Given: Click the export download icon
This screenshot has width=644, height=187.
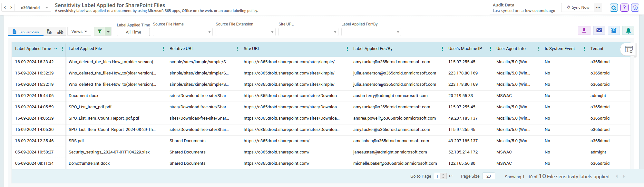Looking at the screenshot, I should pos(584,30).
